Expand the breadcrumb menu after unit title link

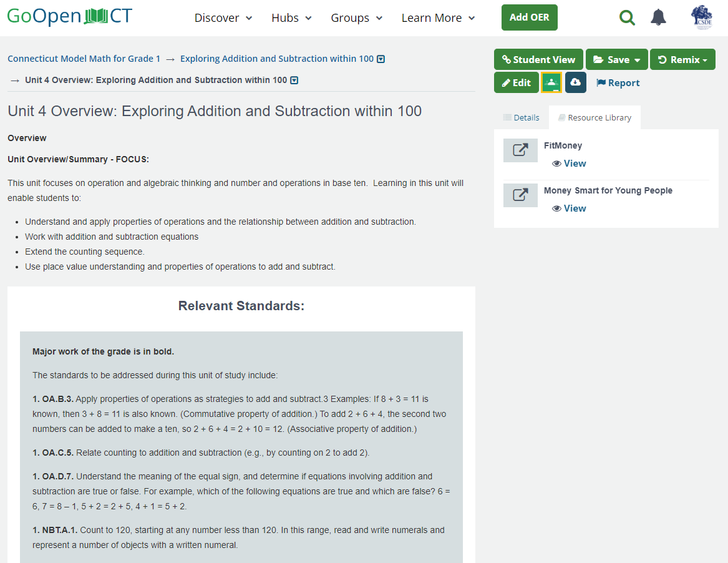381,59
